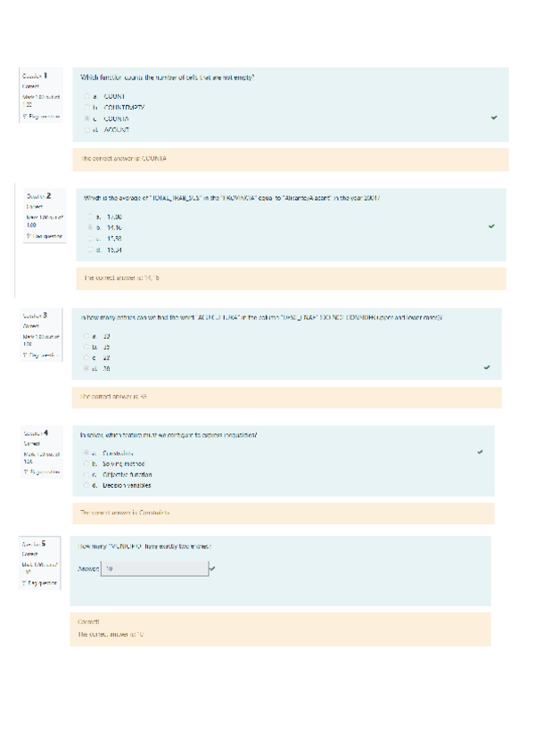The image size is (535, 756).
Task: Click green checkmark beside COUNTA answer
Action: (494, 118)
